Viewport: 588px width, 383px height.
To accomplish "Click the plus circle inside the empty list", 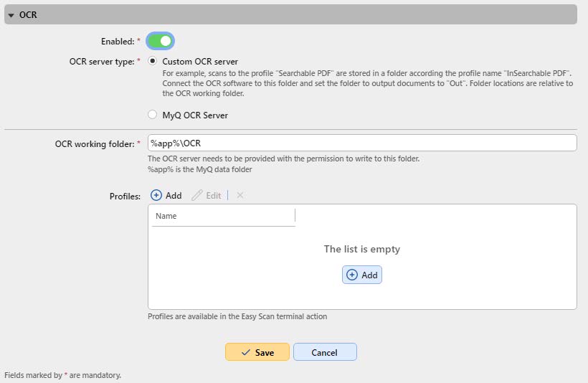I will (352, 275).
